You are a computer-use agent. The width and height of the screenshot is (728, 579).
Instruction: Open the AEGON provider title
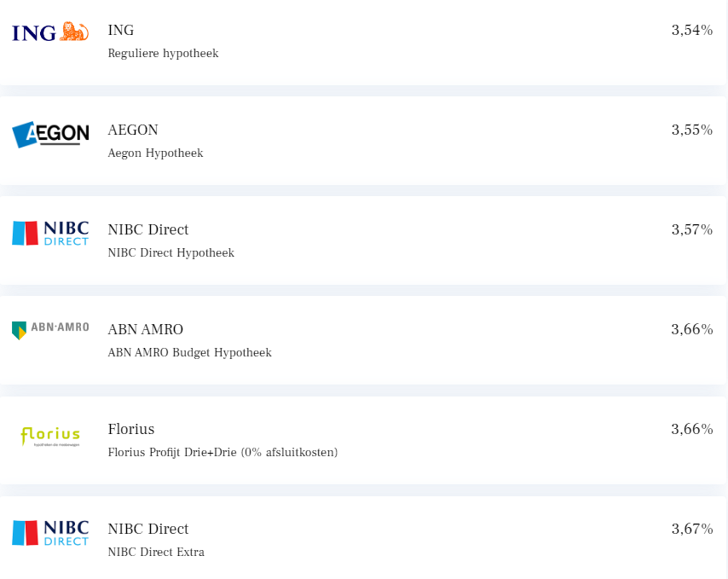point(133,130)
